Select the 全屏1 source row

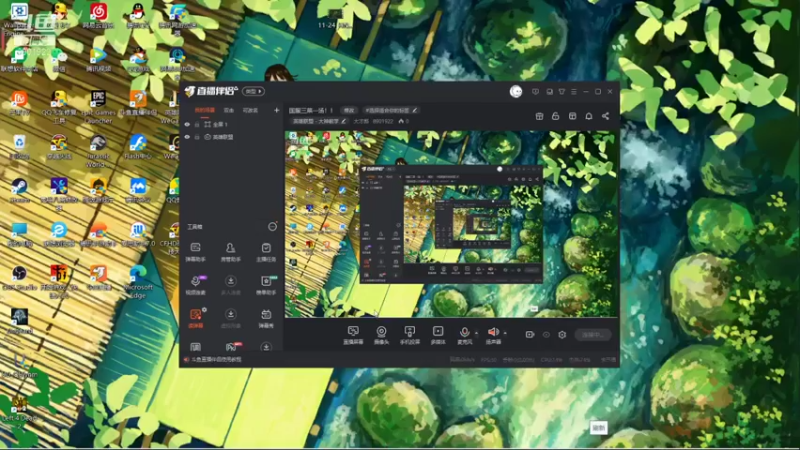pyautogui.click(x=232, y=124)
